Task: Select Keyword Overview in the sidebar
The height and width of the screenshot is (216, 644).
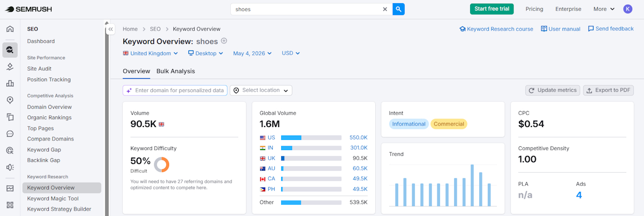Action: click(x=62, y=188)
